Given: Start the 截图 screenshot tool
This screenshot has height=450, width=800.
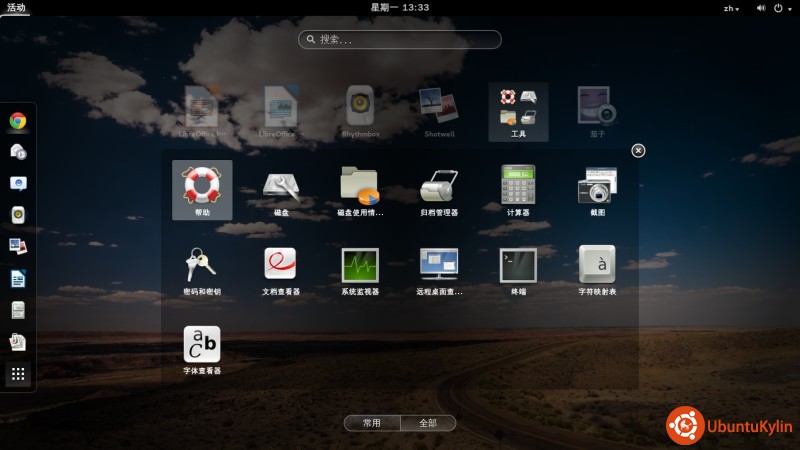Looking at the screenshot, I should click(598, 187).
